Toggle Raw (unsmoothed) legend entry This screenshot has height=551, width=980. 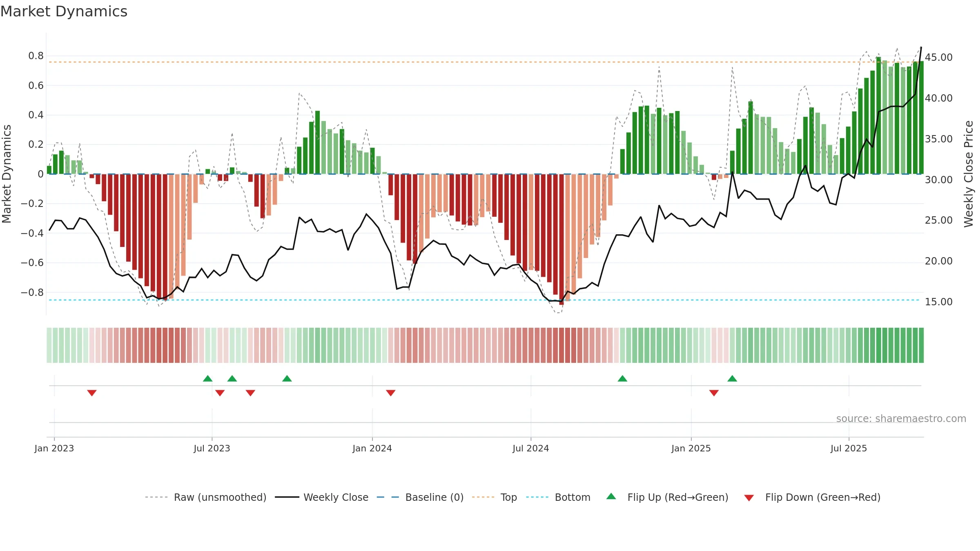[x=205, y=497]
